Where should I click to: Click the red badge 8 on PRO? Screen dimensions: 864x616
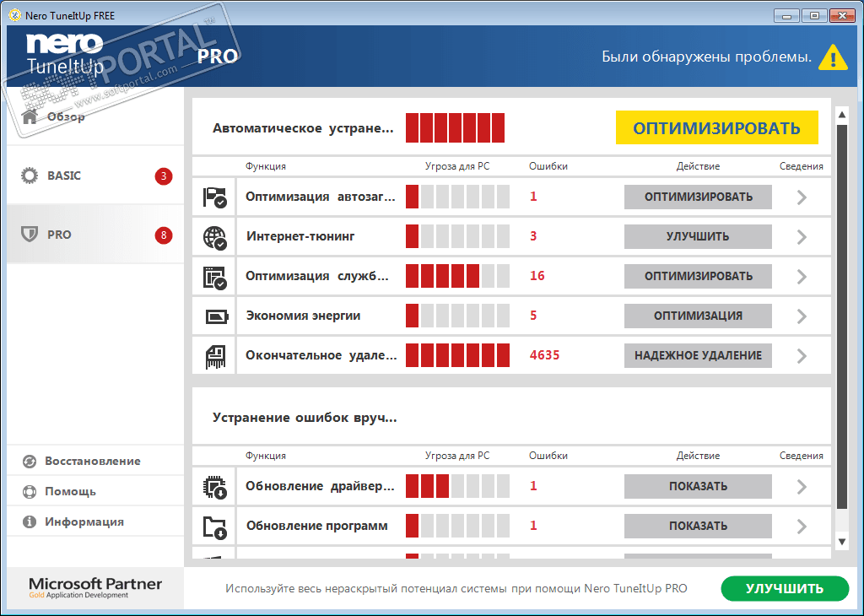pyautogui.click(x=164, y=235)
